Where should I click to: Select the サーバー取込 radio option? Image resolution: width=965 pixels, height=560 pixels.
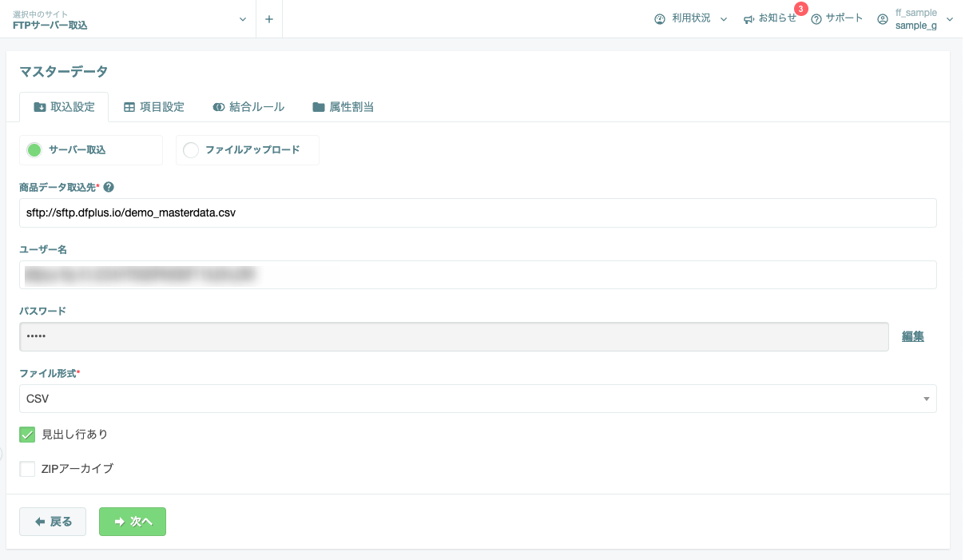click(34, 150)
